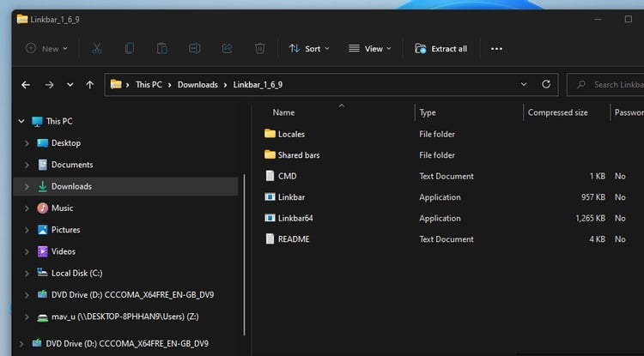
Task: Collapse the This PC tree node
Action: coord(21,122)
